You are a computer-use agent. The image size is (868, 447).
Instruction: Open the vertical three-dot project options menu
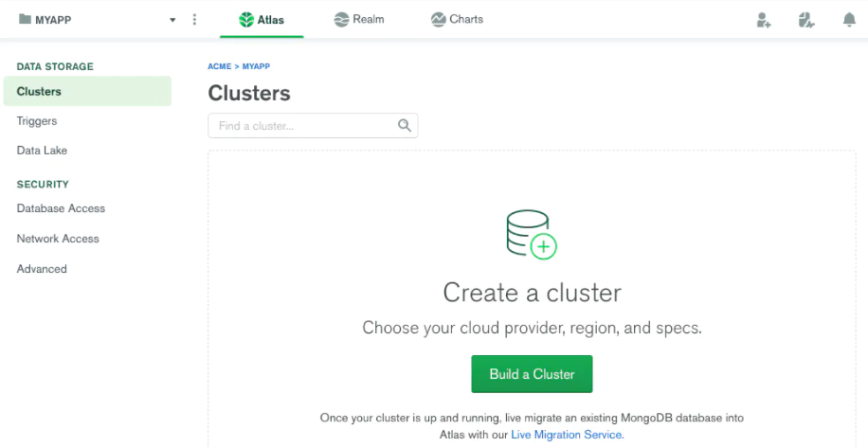click(194, 19)
